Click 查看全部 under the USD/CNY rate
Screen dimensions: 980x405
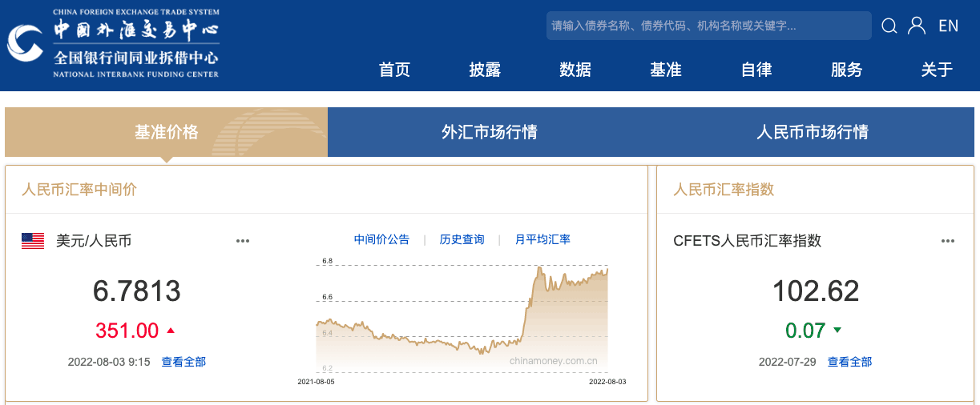[183, 362]
